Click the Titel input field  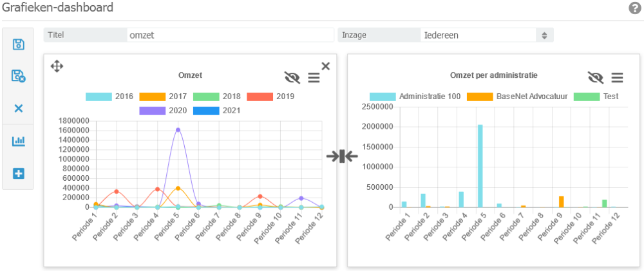[x=230, y=35]
